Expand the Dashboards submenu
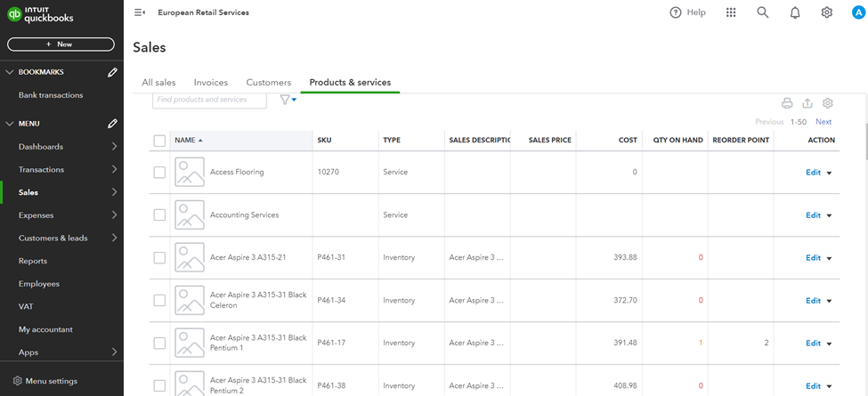Image resolution: width=868 pixels, height=396 pixels. tap(114, 147)
